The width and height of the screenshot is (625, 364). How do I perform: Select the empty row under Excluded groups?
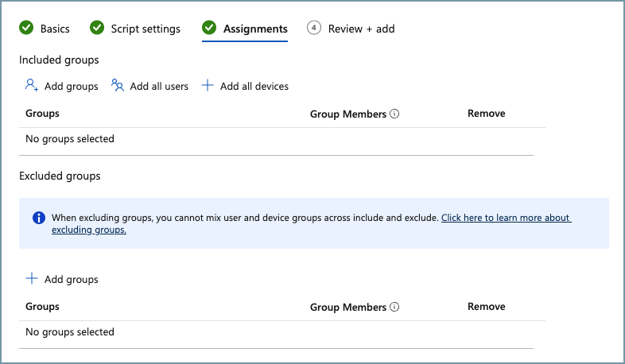[x=70, y=332]
